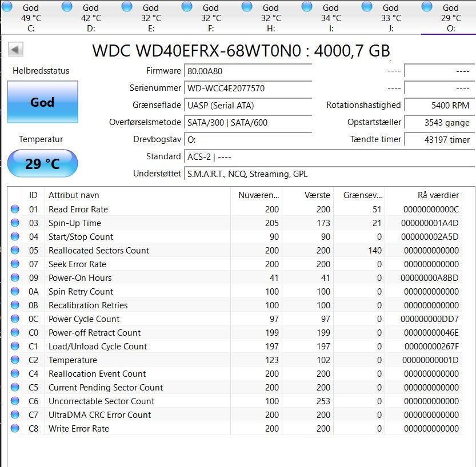
Task: Select the Power-On Hours attribute name
Action: pyautogui.click(x=80, y=278)
